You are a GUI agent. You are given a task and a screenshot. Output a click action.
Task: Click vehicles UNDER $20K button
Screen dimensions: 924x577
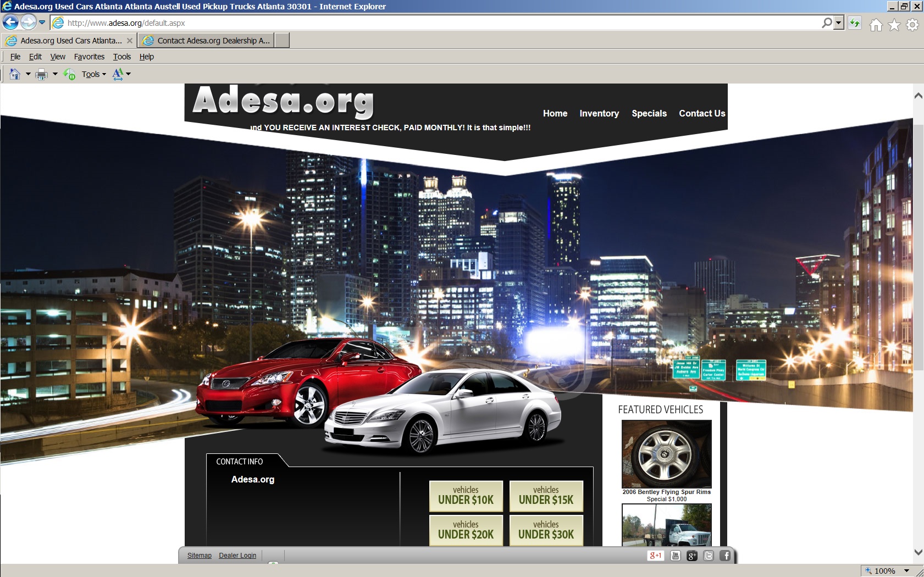(x=466, y=530)
